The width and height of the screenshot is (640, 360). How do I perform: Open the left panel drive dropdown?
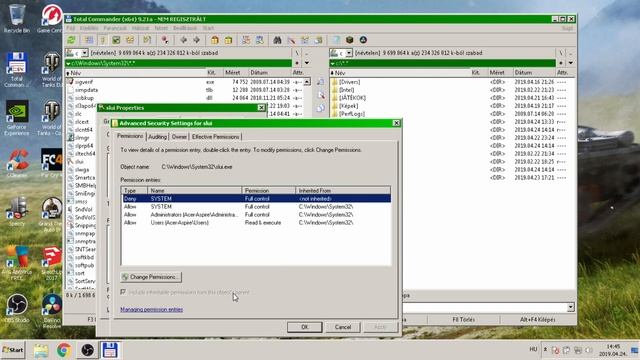(84, 53)
